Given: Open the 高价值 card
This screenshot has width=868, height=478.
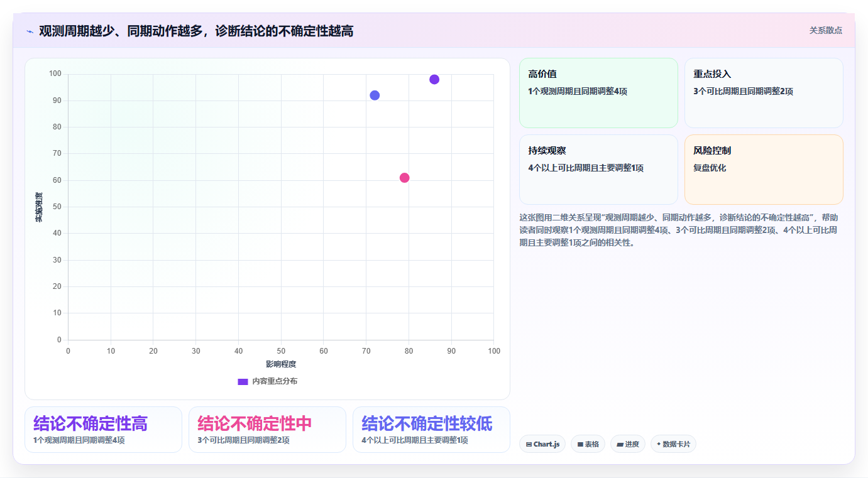Looking at the screenshot, I should tap(598, 93).
